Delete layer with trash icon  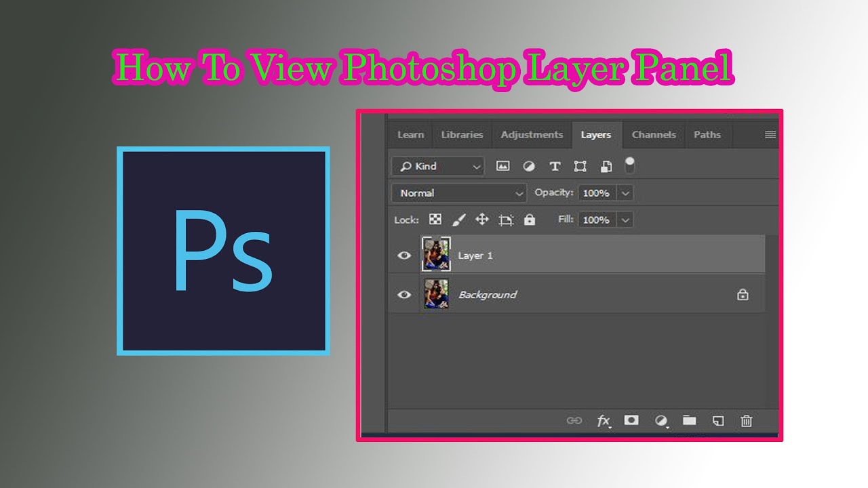coord(747,421)
